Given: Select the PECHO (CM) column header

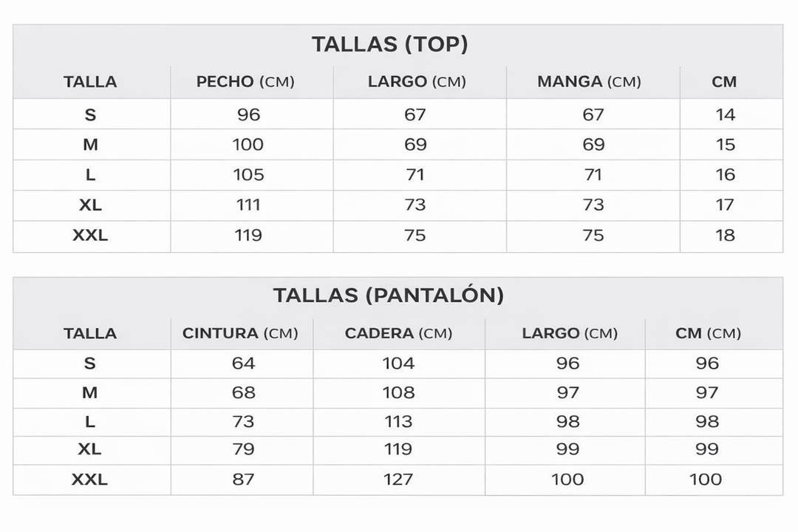Looking at the screenshot, I should (x=245, y=81).
